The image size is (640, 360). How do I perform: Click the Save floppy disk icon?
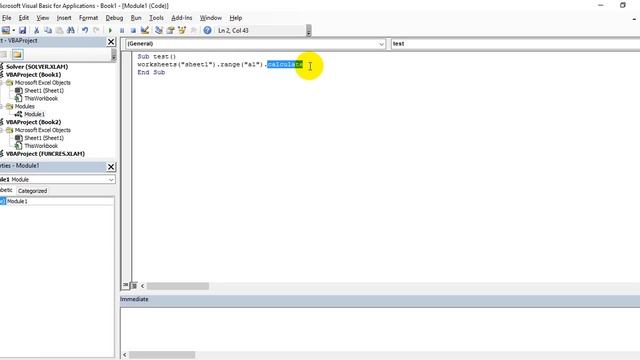click(22, 30)
